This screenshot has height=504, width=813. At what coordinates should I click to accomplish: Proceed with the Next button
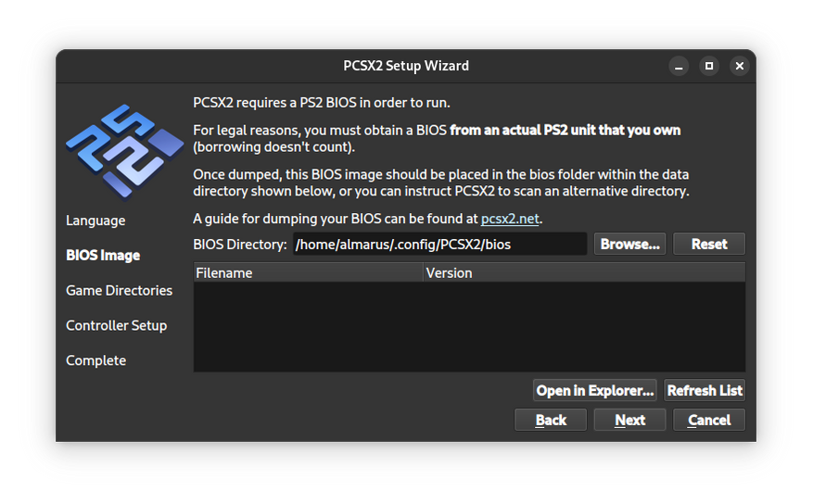click(630, 420)
